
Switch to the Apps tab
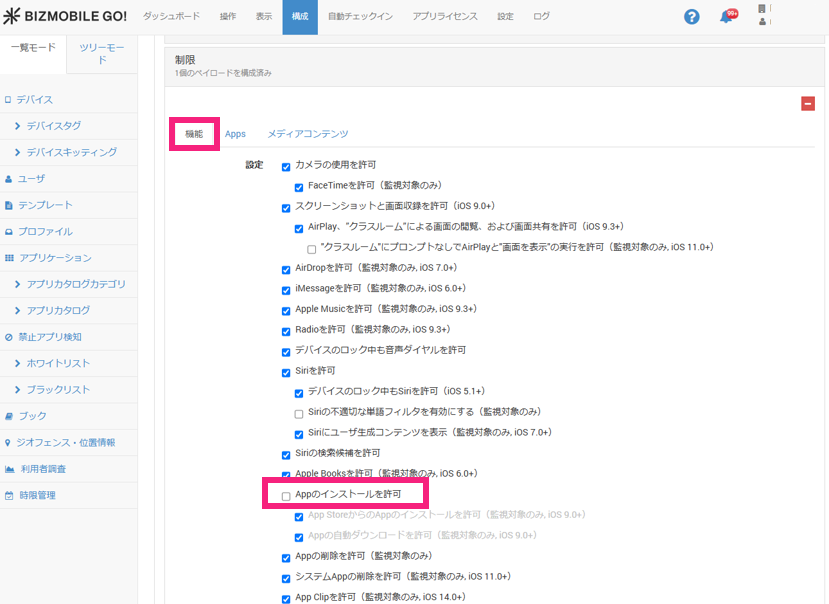pyautogui.click(x=235, y=134)
